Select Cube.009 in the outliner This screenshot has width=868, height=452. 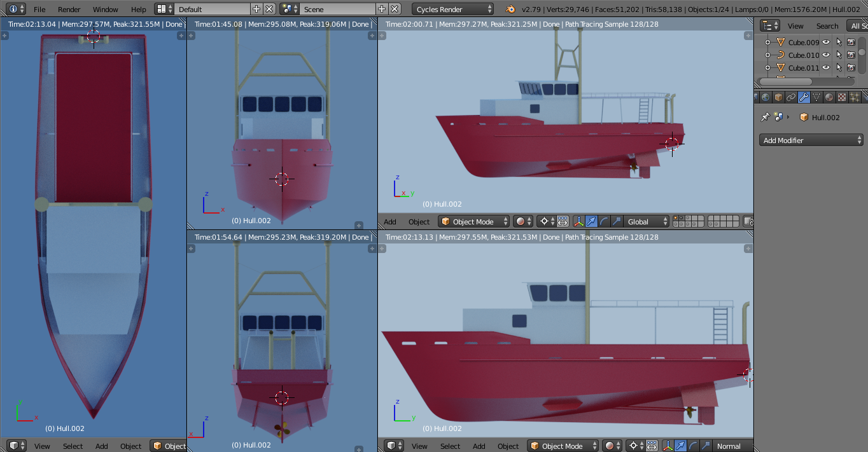[804, 43]
